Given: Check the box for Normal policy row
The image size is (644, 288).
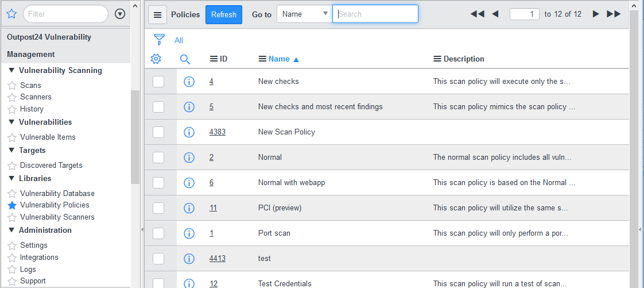Looking at the screenshot, I should tap(158, 158).
